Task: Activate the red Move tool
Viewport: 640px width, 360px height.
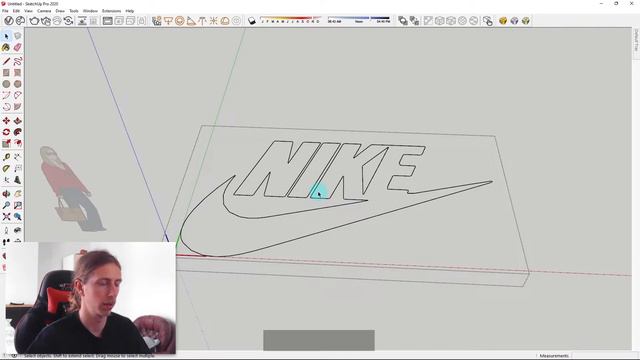Action: (x=6, y=121)
